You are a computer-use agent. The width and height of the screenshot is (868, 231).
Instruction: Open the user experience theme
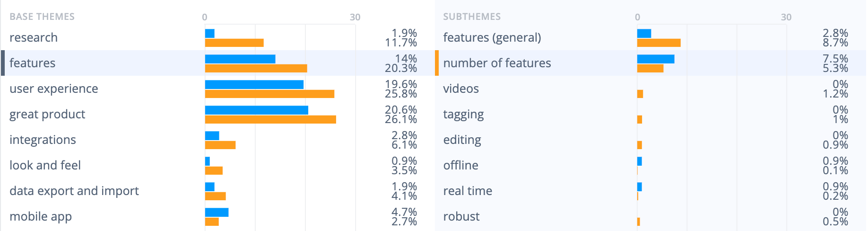(x=217, y=89)
